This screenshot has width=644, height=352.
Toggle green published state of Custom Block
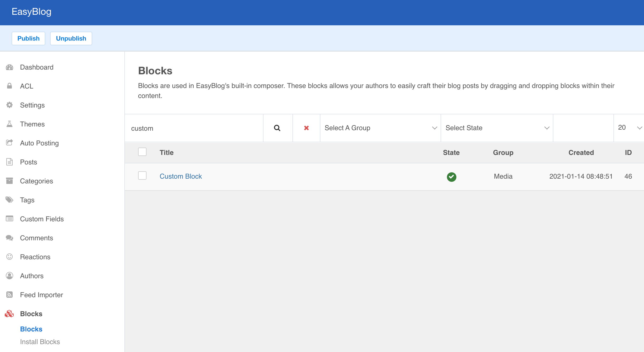click(451, 177)
